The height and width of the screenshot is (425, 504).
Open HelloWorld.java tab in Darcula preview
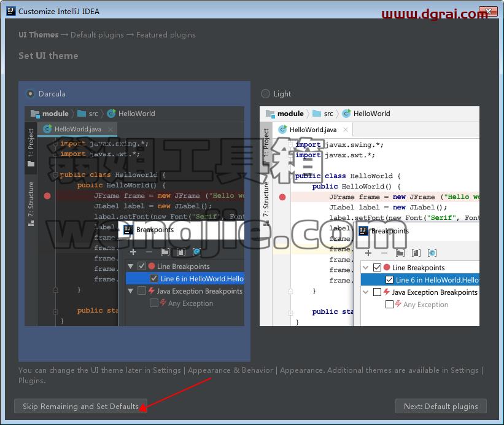click(77, 129)
